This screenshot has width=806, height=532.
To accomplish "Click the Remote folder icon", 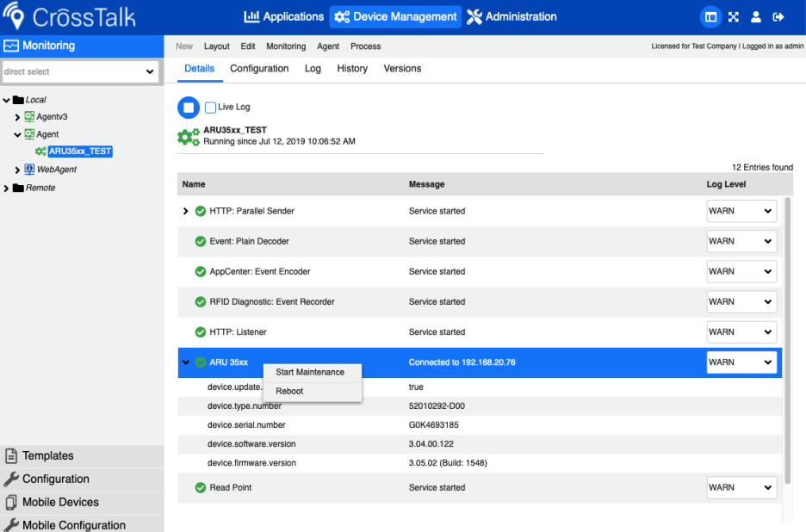I will pyautogui.click(x=18, y=188).
